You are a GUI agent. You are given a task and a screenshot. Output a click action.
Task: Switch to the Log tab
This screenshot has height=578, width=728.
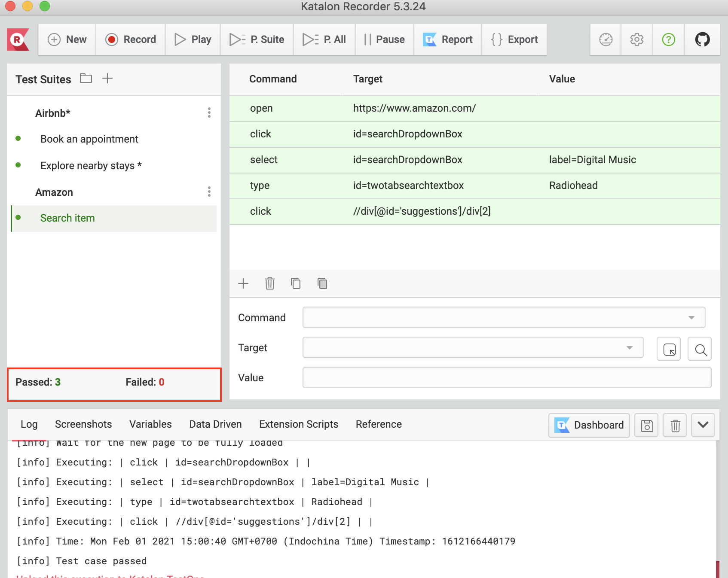click(29, 424)
